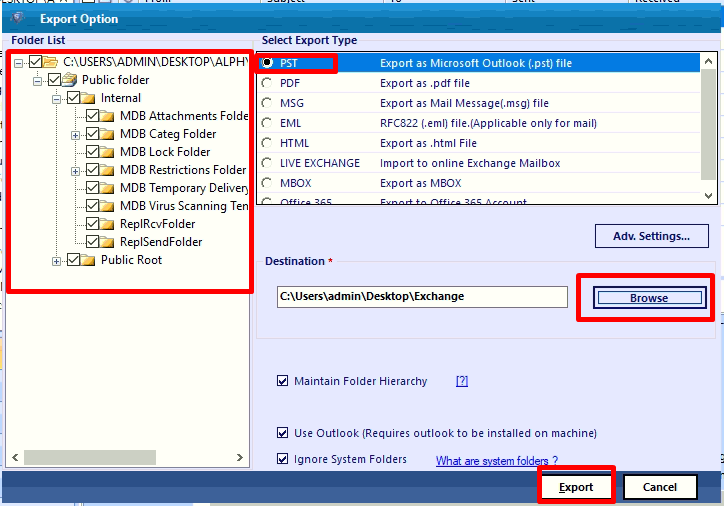Click folder list scroll left arrow
The image size is (724, 506).
(x=15, y=458)
